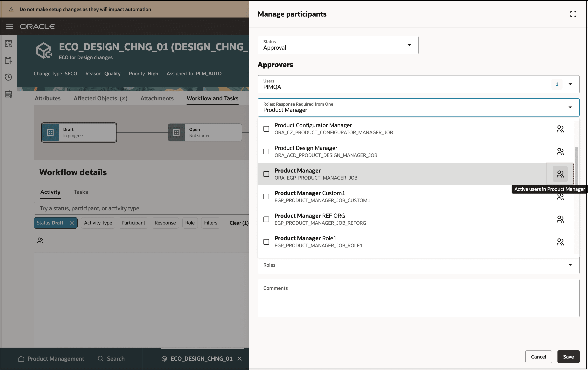Click the warning triangle icon in banner
This screenshot has height=370, width=588.
pyautogui.click(x=11, y=9)
